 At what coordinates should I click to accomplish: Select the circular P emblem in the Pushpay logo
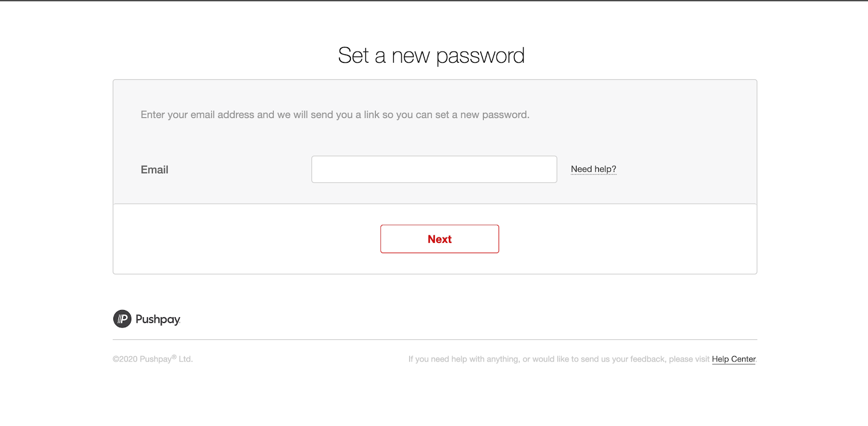point(122,319)
